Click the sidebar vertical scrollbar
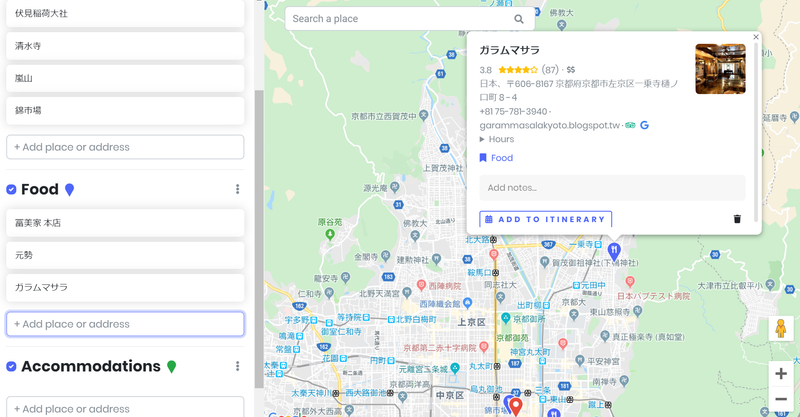Image resolution: width=800 pixels, height=417 pixels. [x=259, y=239]
